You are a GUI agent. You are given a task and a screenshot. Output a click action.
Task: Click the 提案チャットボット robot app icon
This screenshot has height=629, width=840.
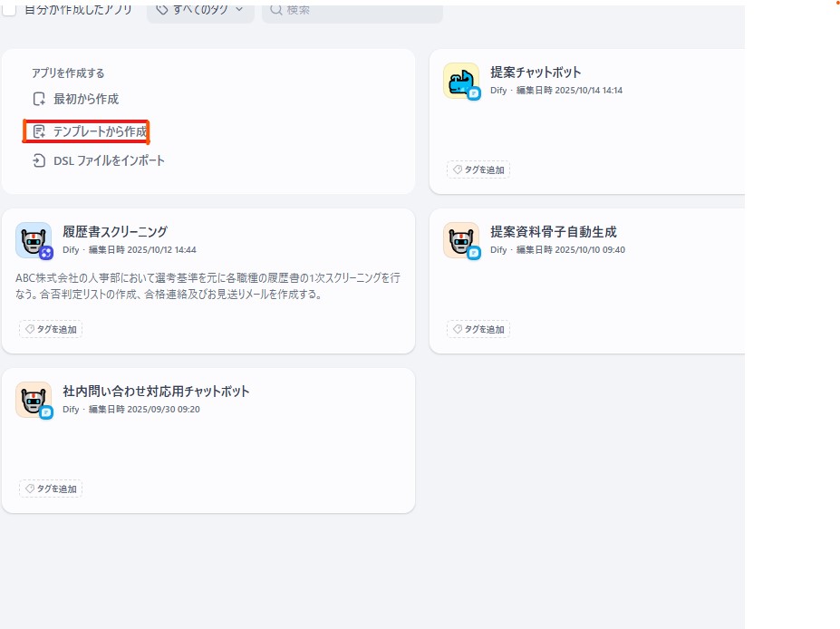[461, 80]
